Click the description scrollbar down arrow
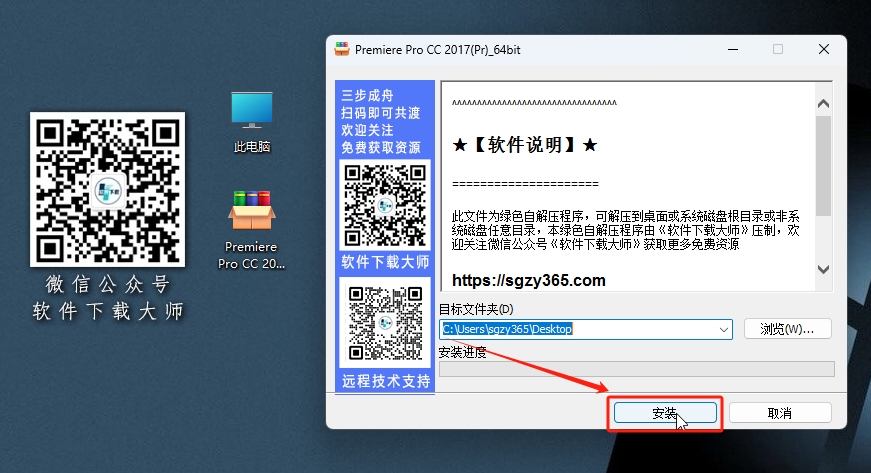The width and height of the screenshot is (871, 473). (x=823, y=269)
